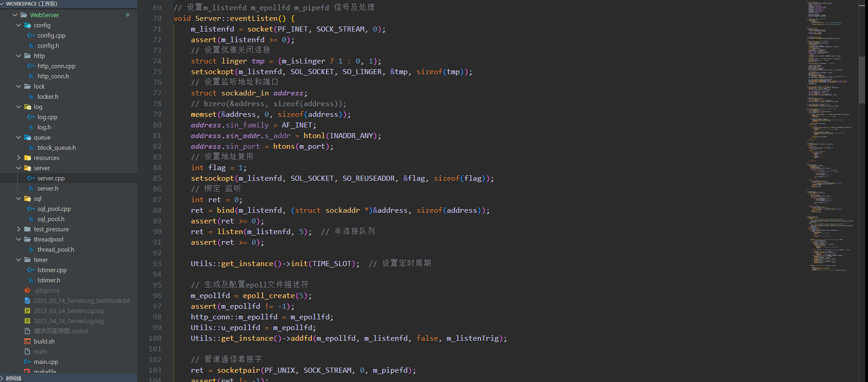This screenshot has width=868, height=382.
Task: Open log.h file
Action: (44, 127)
